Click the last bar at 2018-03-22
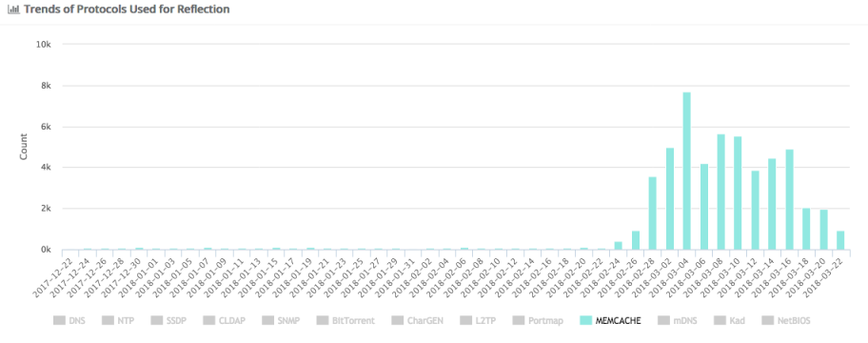This screenshot has height=343, width=868. [840, 240]
